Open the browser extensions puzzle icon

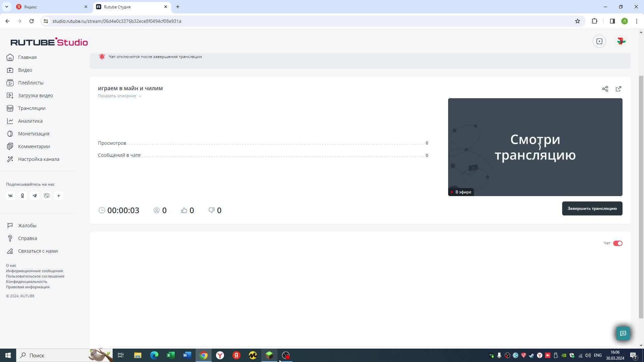pos(595,21)
